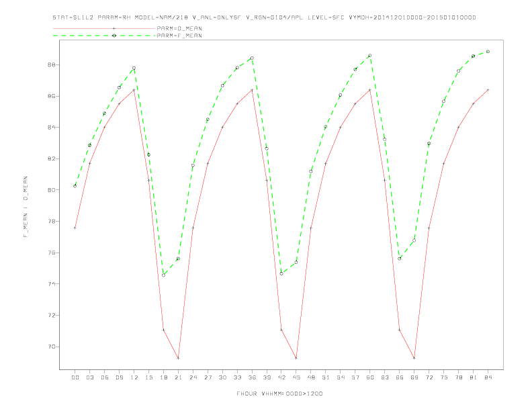Click the red O_MEAN plus marker at hour 45

pyautogui.click(x=296, y=358)
